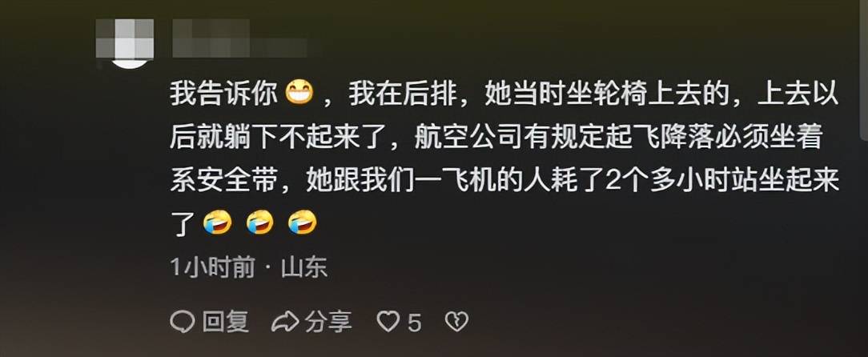Click the last laughing-crying emoji
This screenshot has height=357, width=868.
[x=302, y=223]
